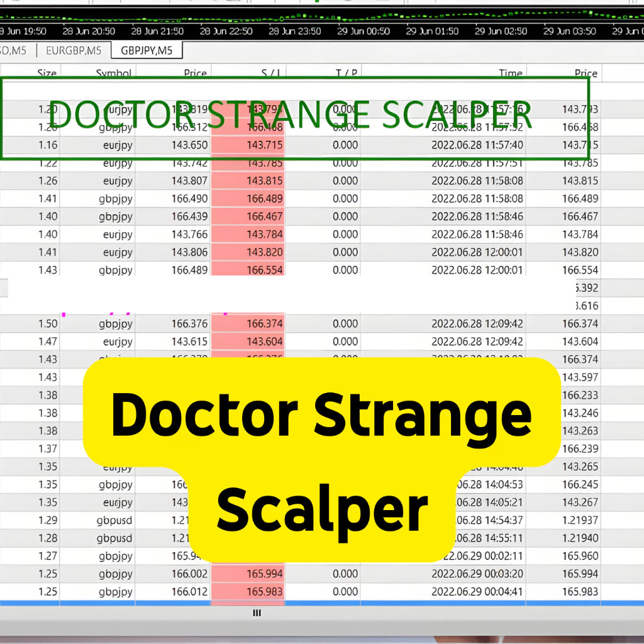This screenshot has width=644, height=644.
Task: Sort by the Size column header
Action: (x=47, y=73)
